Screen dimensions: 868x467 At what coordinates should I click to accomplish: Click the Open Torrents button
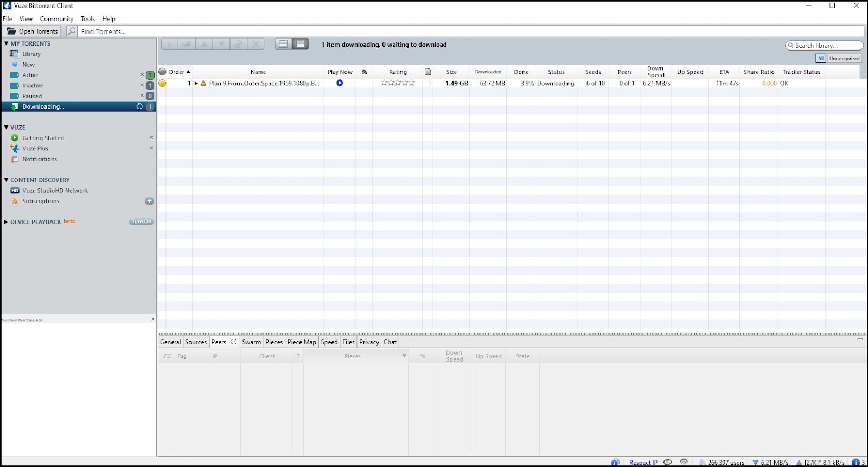coord(33,31)
